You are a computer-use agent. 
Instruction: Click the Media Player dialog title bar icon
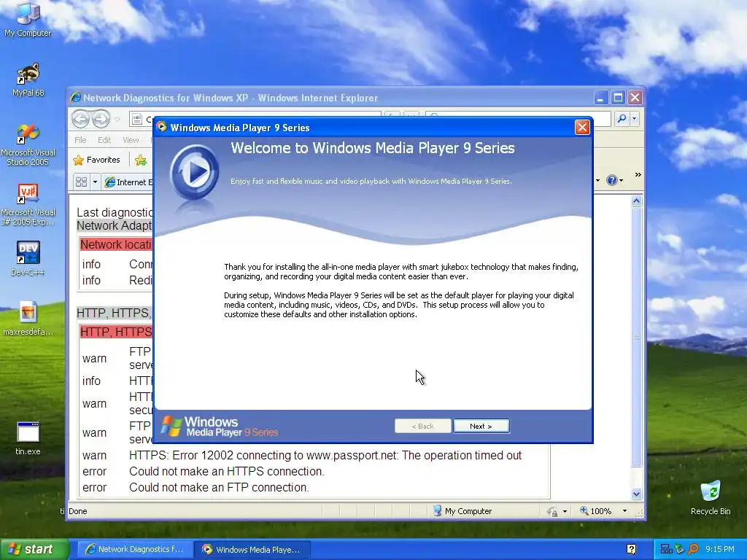click(x=161, y=127)
